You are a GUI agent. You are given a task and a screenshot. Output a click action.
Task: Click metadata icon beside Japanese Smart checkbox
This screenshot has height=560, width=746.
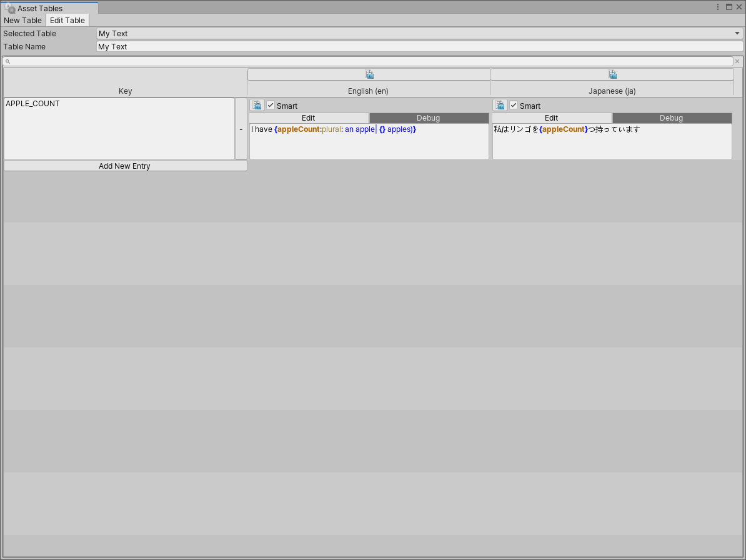(x=500, y=105)
